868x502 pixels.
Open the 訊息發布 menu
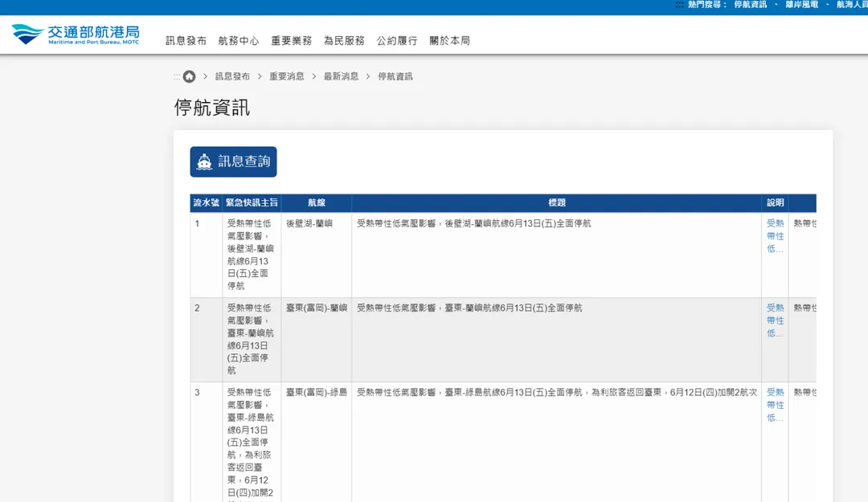tap(186, 40)
